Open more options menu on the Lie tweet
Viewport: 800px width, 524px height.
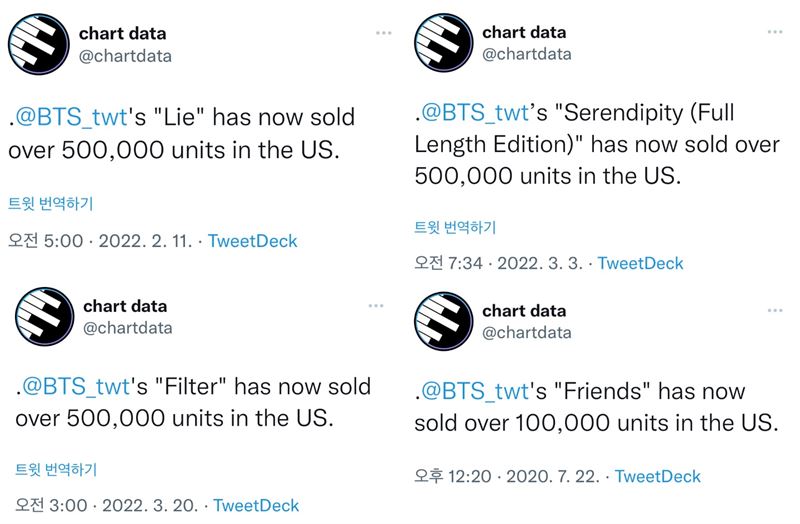click(384, 33)
